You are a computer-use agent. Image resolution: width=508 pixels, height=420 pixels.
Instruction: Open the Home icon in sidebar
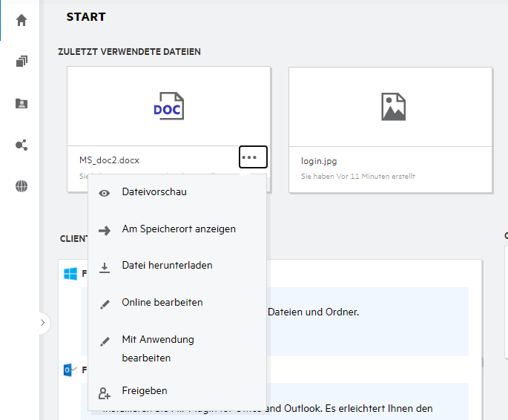click(x=21, y=20)
